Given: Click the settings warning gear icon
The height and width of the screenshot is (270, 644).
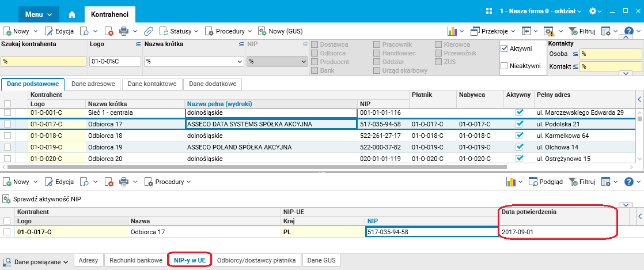Looking at the screenshot, I should point(549,31).
